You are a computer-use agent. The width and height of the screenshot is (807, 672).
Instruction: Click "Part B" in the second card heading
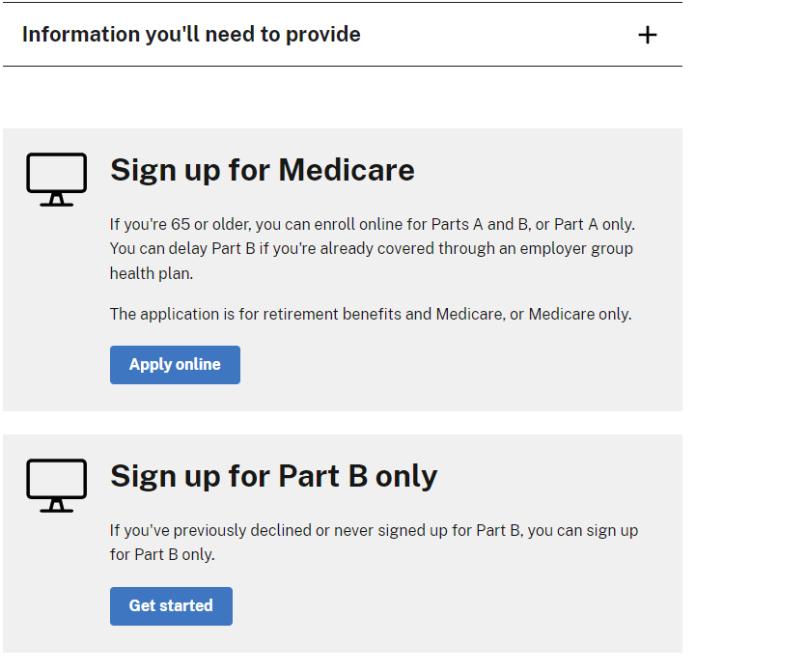click(x=323, y=476)
